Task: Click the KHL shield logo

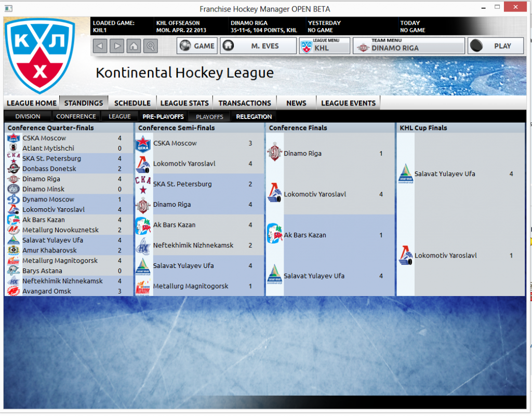Action: (x=40, y=56)
